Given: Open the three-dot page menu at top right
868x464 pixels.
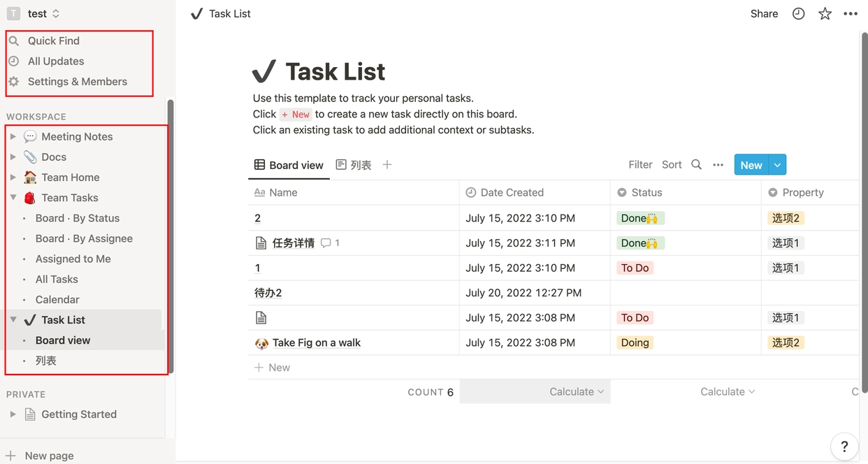Looking at the screenshot, I should pyautogui.click(x=851, y=14).
